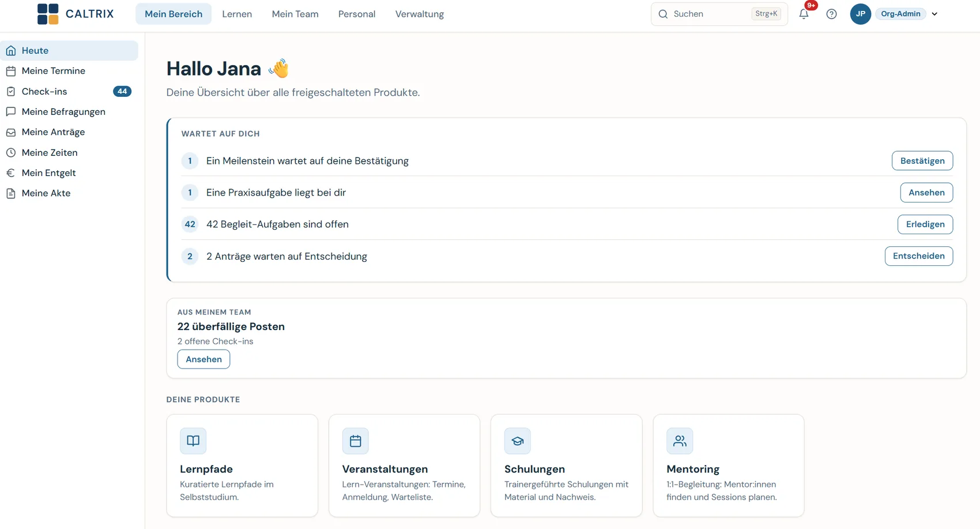Open the Verwaltung tab

(x=420, y=14)
